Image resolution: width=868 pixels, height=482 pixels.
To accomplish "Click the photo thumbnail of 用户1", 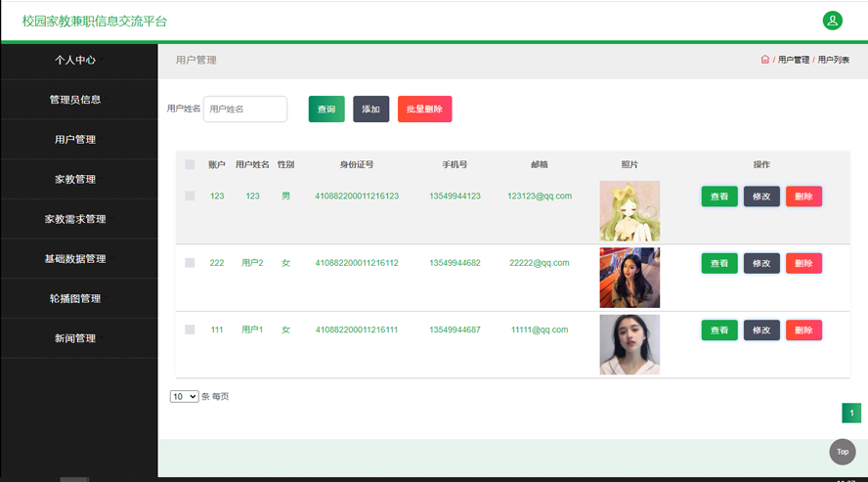I will [x=629, y=345].
